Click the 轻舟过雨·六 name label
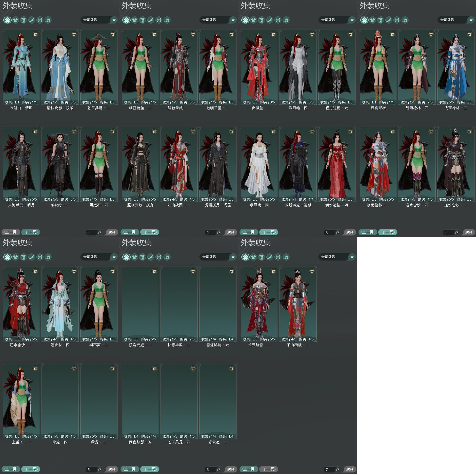This screenshot has height=474, width=476. click(x=337, y=108)
